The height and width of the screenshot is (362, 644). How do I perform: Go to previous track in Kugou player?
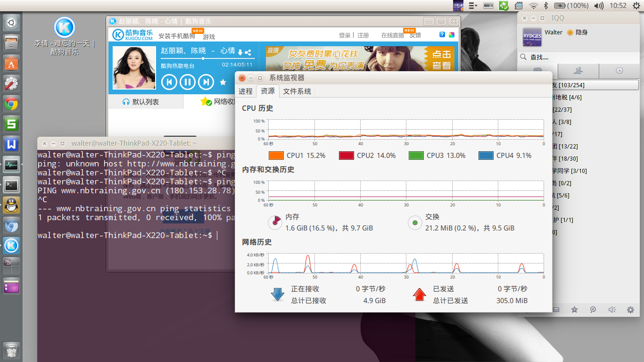(x=169, y=82)
